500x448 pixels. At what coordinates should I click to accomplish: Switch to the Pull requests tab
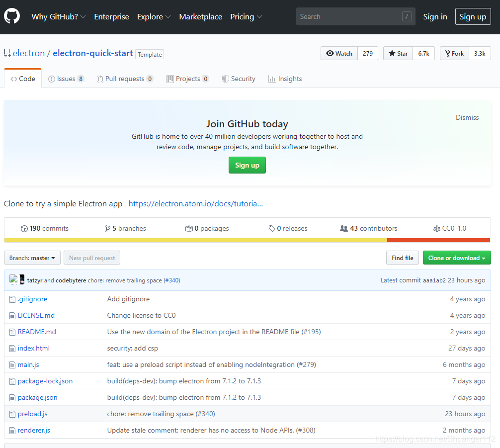(x=125, y=79)
